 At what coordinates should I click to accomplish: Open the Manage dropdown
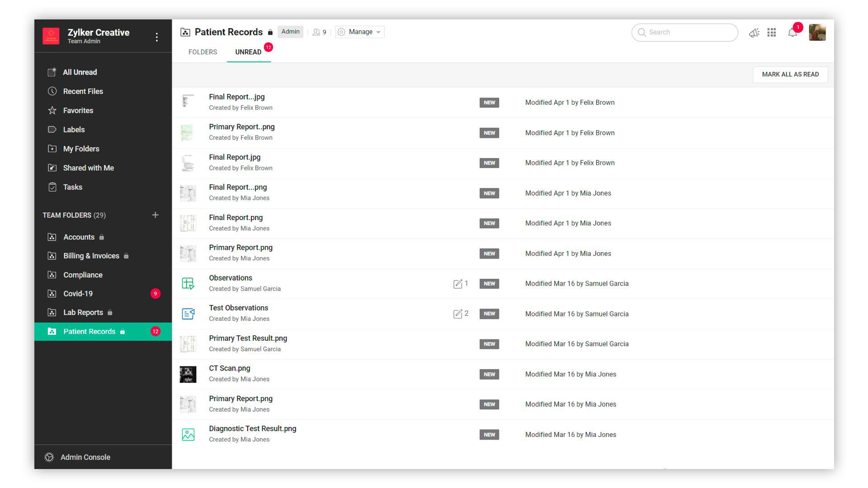pyautogui.click(x=360, y=32)
